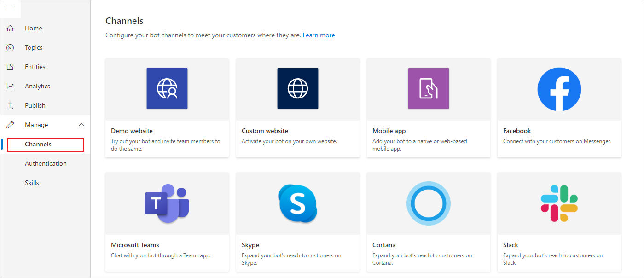Go to Home in the sidebar
Screen dimensions: 644x278
(x=34, y=28)
